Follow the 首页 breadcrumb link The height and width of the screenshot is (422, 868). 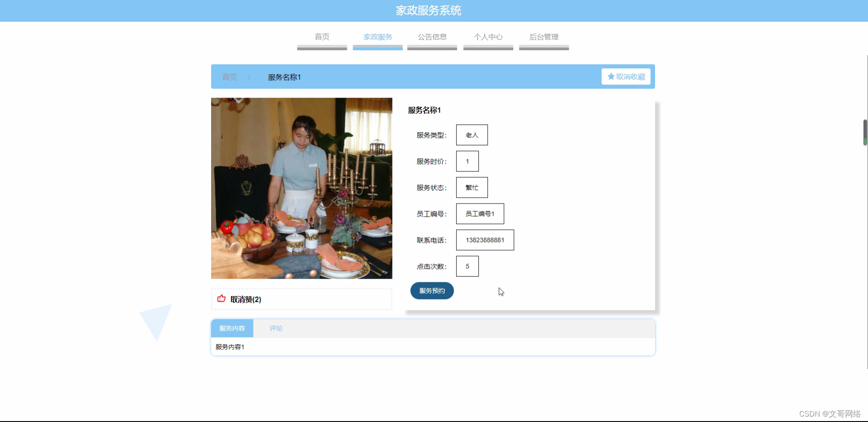click(x=229, y=77)
